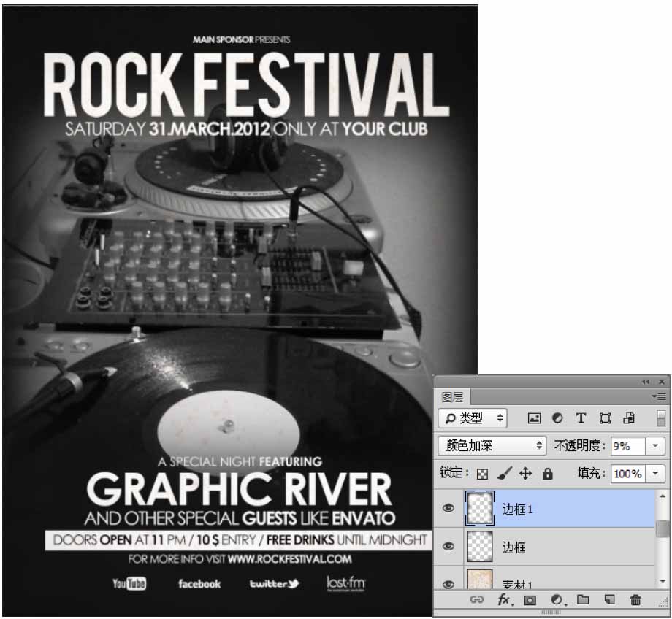Filter layers by adjustment layer icon
Viewport: 672px width, 619px height.
(557, 418)
